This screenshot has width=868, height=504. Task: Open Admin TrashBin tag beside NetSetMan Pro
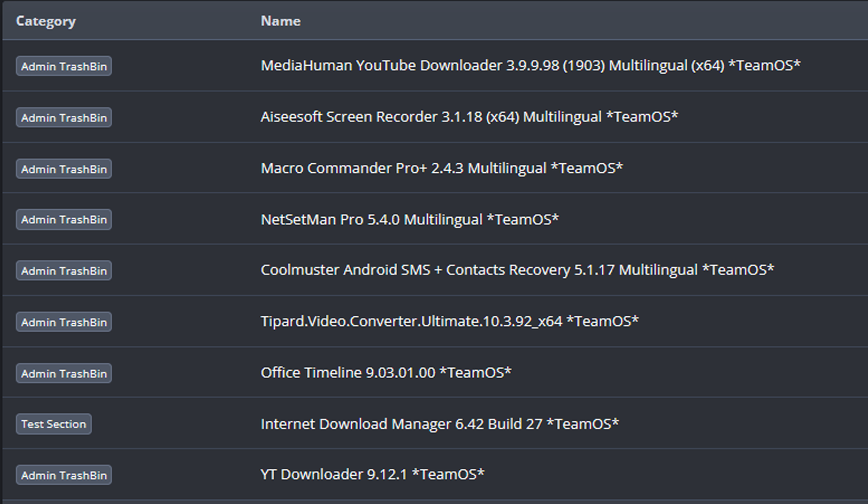point(64,220)
